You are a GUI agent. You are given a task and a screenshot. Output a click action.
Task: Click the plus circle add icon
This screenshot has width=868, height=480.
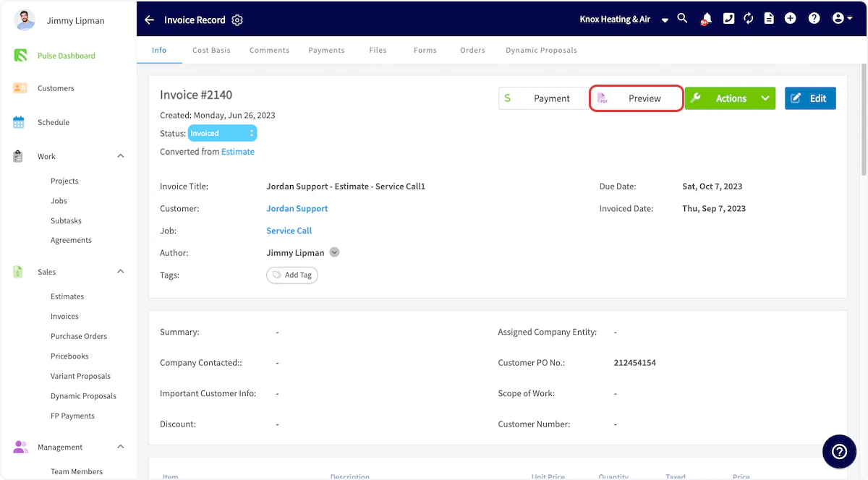coord(791,19)
